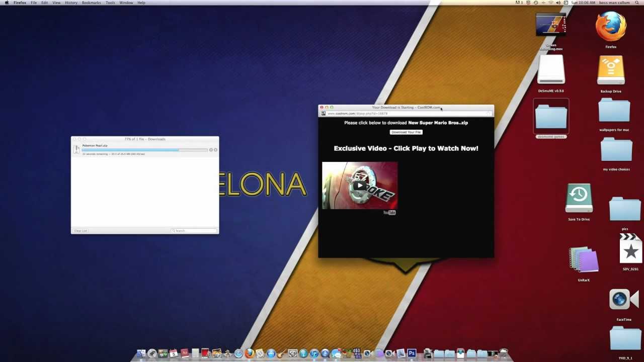644x362 pixels.
Task: Select the UnRarX desktop icon
Action: (x=584, y=260)
